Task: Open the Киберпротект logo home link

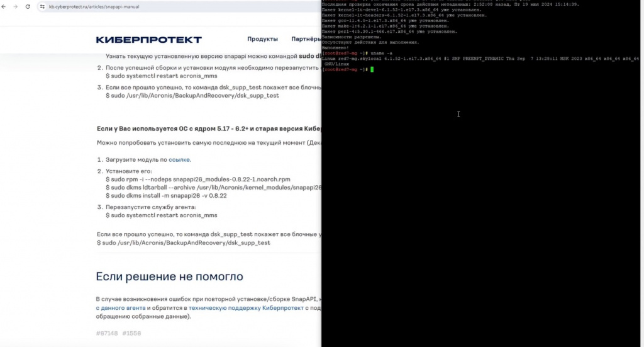Action: pyautogui.click(x=148, y=40)
